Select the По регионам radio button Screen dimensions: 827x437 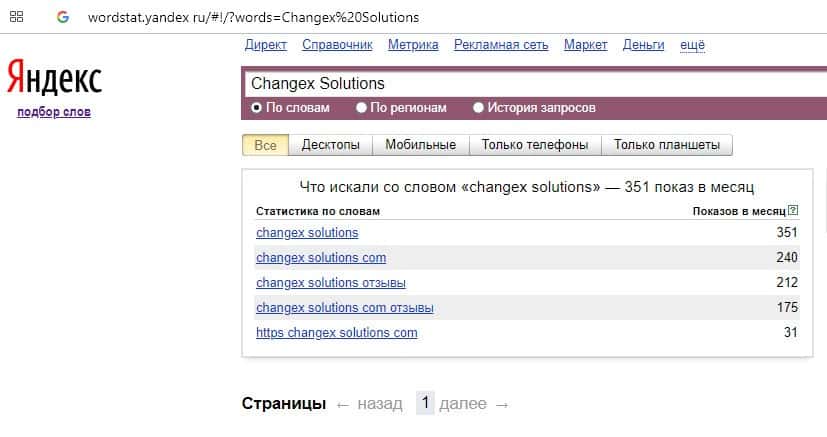[363, 108]
